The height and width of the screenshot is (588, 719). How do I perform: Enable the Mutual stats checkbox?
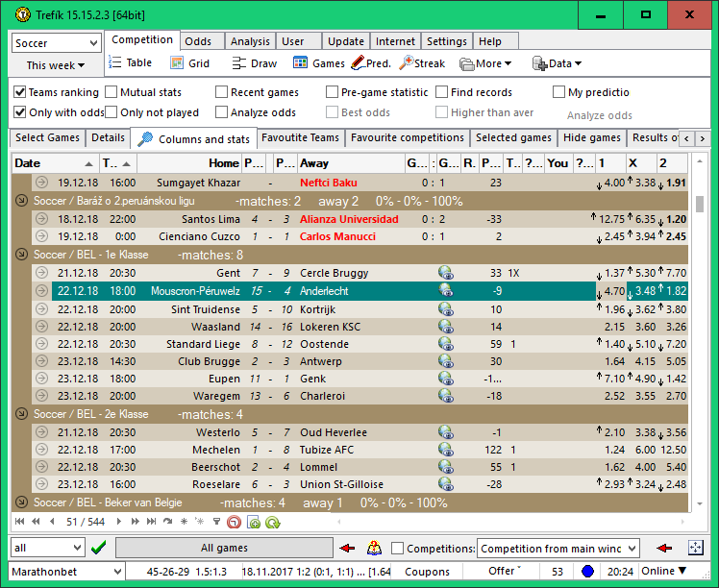click(111, 92)
